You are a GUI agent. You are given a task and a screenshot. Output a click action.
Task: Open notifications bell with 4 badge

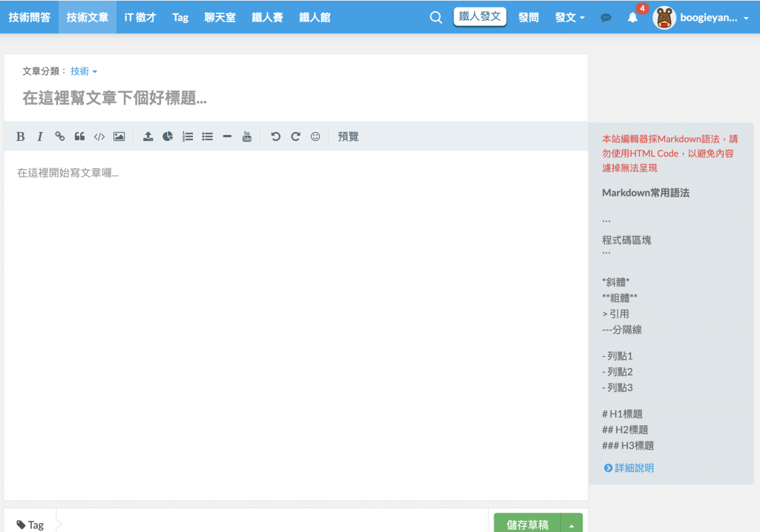pos(632,18)
